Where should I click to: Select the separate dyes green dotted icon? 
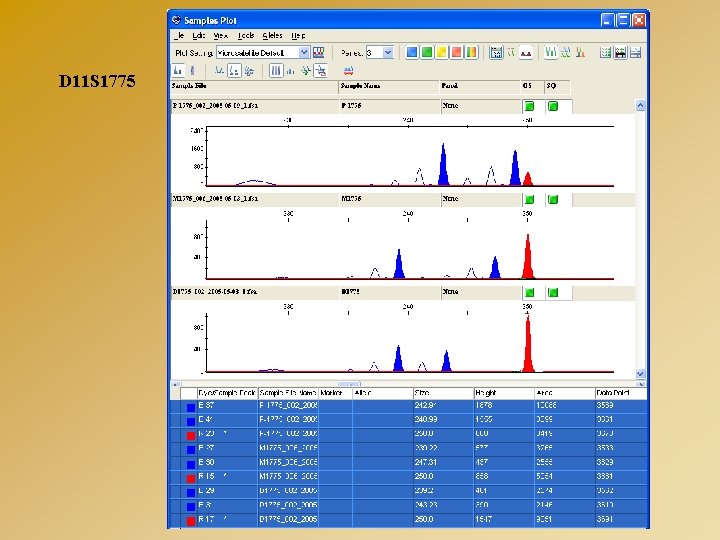[x=566, y=53]
